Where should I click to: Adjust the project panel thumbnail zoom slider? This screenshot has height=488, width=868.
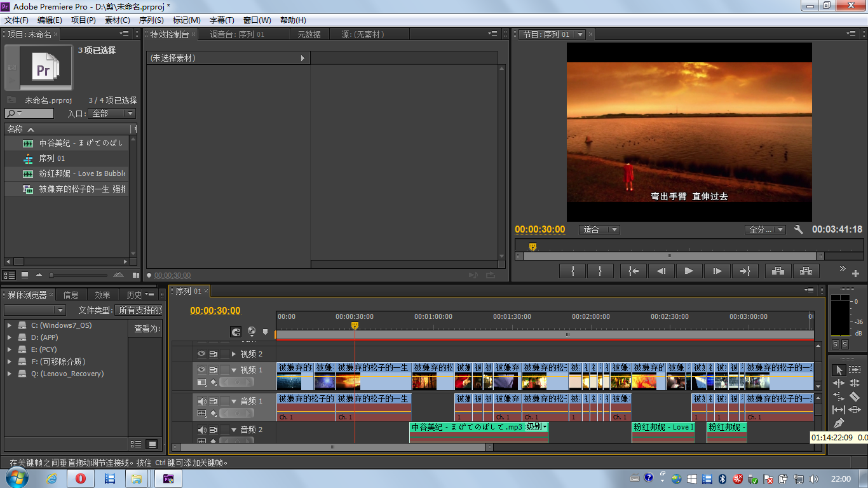pyautogui.click(x=51, y=275)
